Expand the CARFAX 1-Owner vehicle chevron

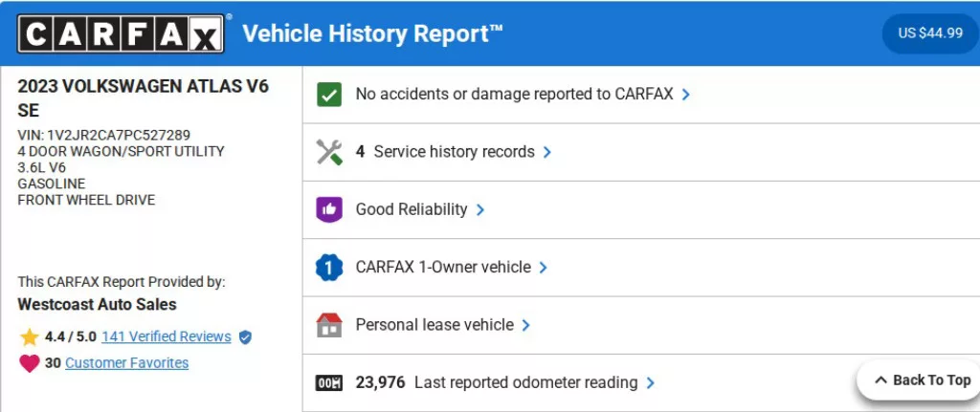(544, 268)
